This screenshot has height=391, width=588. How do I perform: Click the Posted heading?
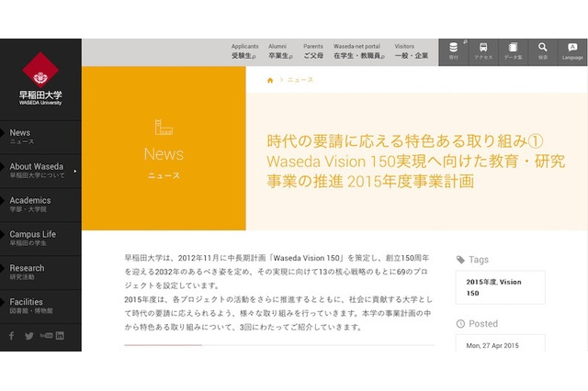pos(483,324)
